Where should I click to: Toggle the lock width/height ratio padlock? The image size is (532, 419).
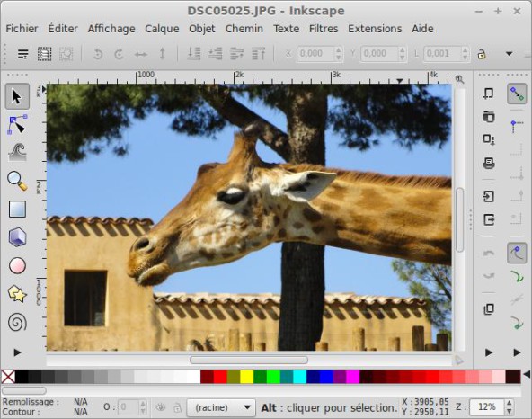coord(482,54)
